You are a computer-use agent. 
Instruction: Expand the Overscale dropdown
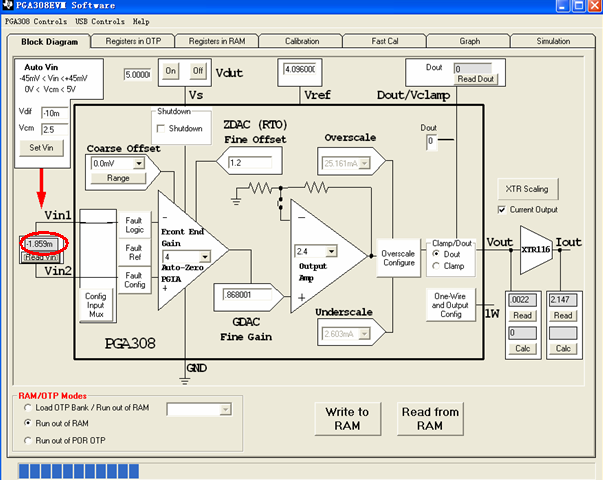pos(365,163)
